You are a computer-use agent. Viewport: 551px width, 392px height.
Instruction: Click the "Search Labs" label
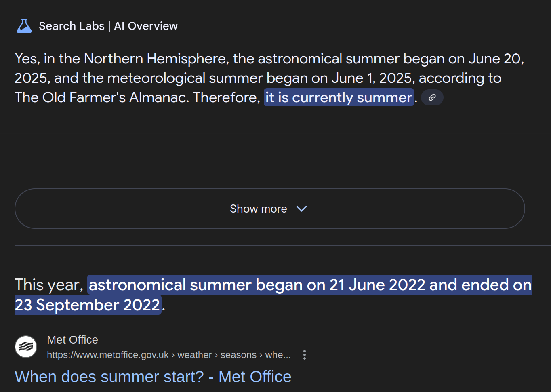point(72,26)
